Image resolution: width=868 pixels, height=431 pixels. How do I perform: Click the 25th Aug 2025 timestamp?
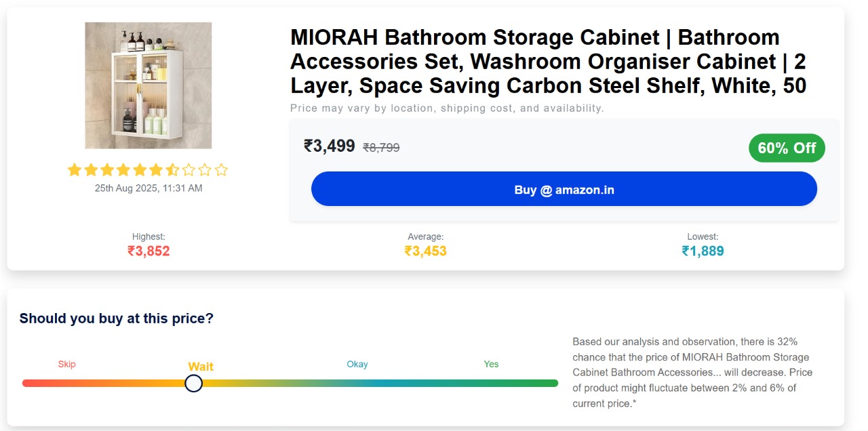point(149,188)
